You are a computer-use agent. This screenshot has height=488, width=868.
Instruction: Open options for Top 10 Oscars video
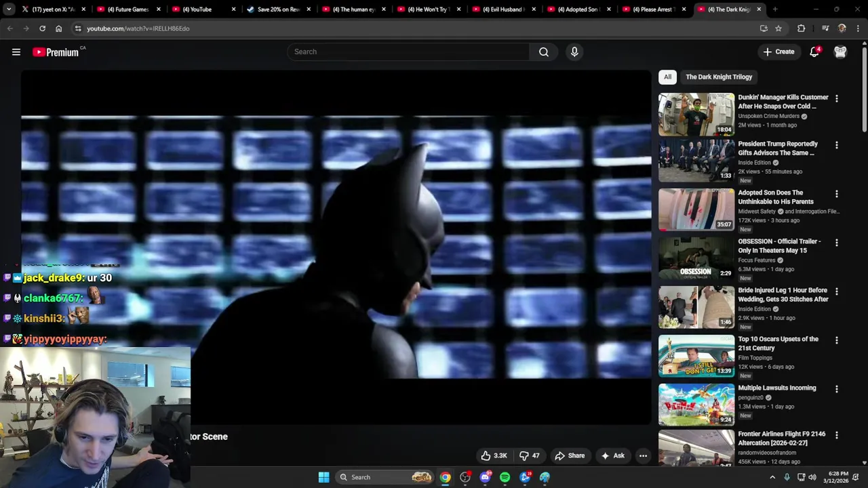[x=836, y=340]
